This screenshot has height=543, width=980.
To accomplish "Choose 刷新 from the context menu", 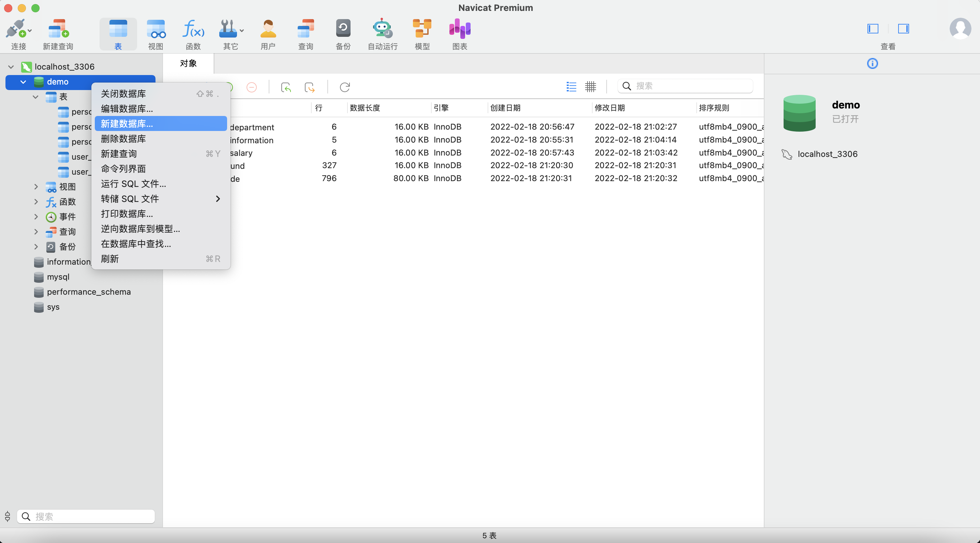I will (161, 259).
